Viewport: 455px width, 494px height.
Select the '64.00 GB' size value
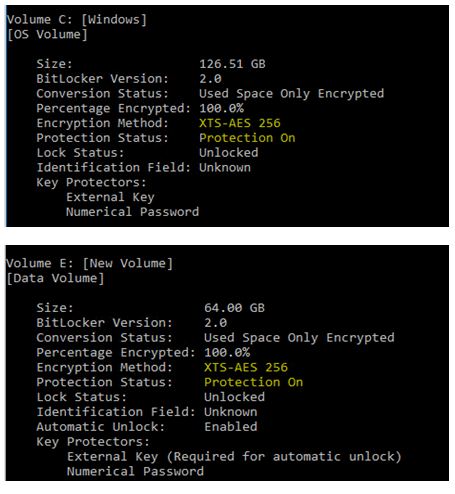pyautogui.click(x=234, y=308)
